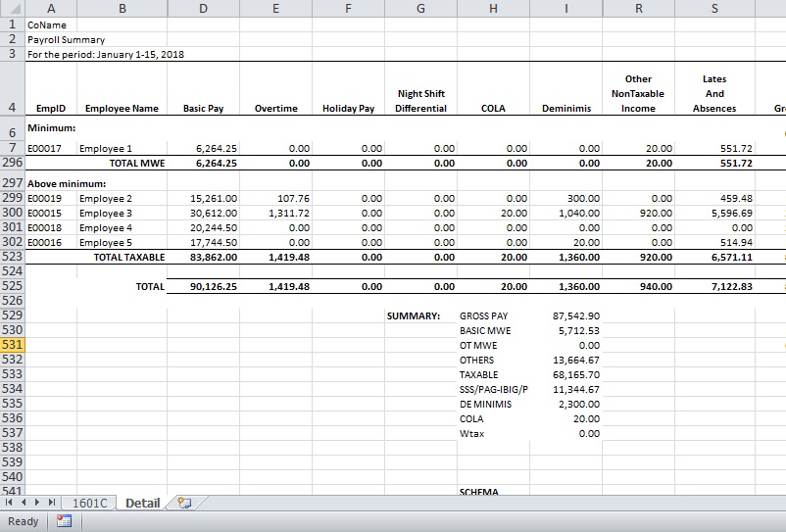Select row 296 header
This screenshot has height=532, width=786.
(13, 163)
